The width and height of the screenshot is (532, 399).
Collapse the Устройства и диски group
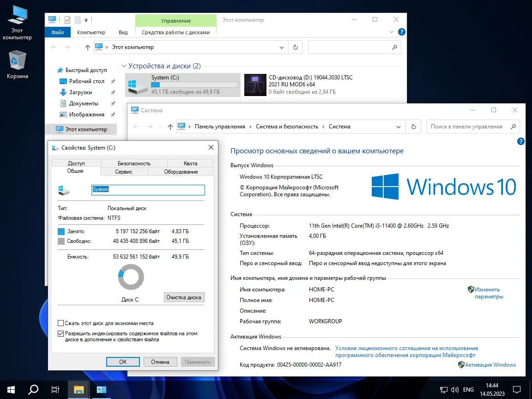click(x=124, y=66)
